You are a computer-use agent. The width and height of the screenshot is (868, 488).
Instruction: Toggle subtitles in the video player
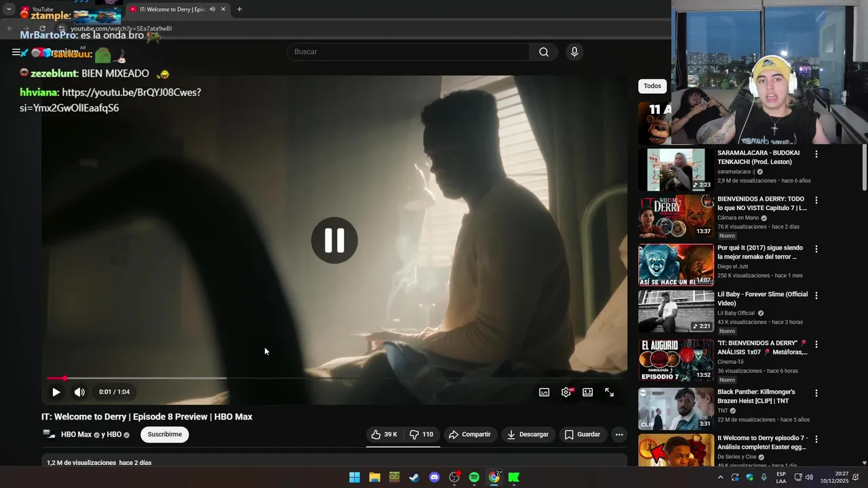click(x=544, y=392)
